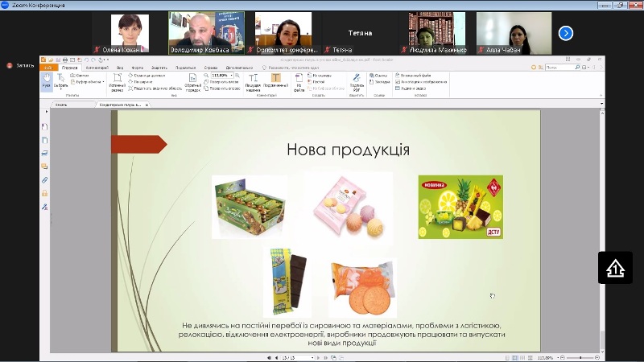Select the Hand (Рука) tool
Viewport: 644px width, 362px height.
click(x=47, y=81)
